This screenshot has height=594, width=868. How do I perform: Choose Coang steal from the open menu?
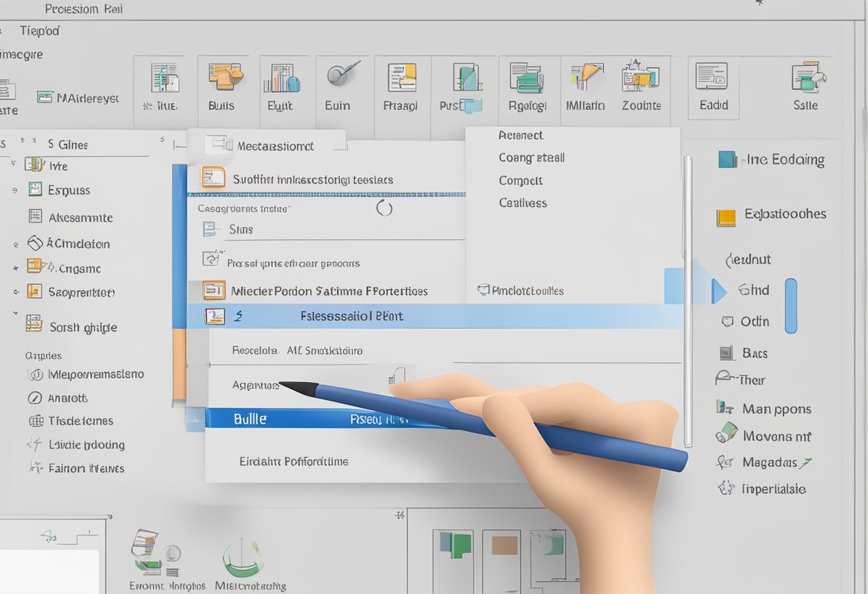[x=532, y=157]
